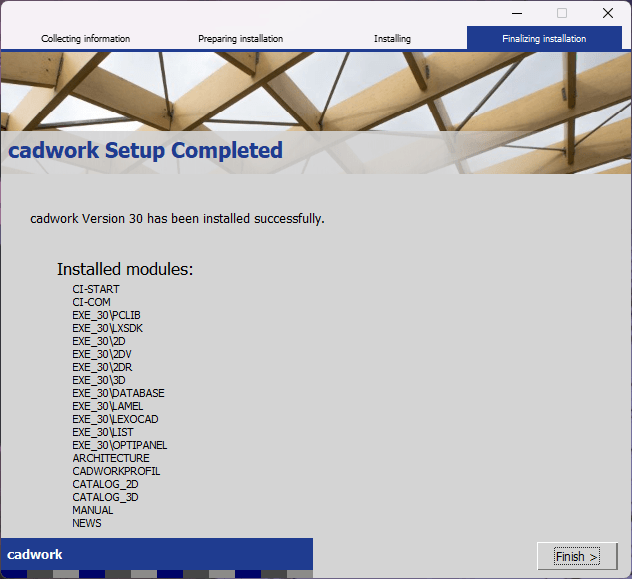Click the EXE_30\LEXOCAD module entry
The width and height of the screenshot is (632, 579).
pyautogui.click(x=115, y=419)
